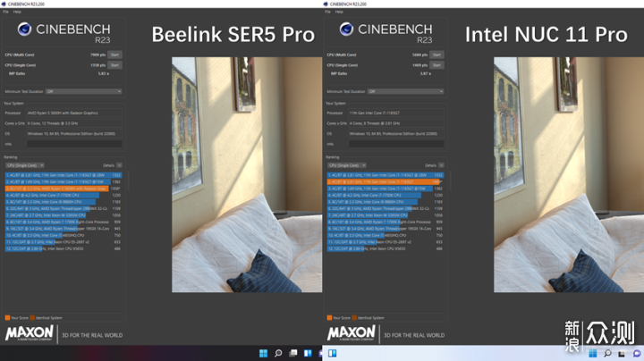The image size is (644, 361).
Task: Click the Info field in right window
Action: tap(396, 144)
